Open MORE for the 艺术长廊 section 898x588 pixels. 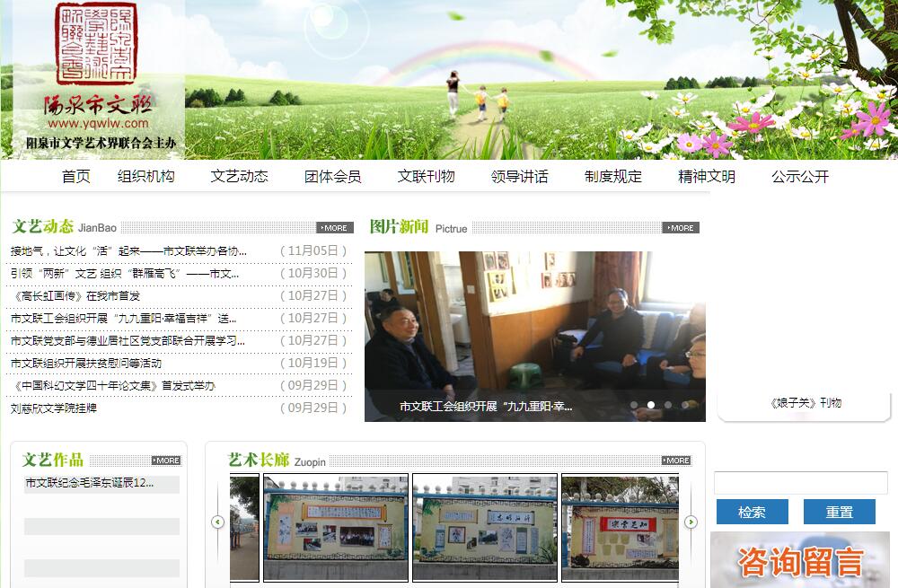point(676,461)
